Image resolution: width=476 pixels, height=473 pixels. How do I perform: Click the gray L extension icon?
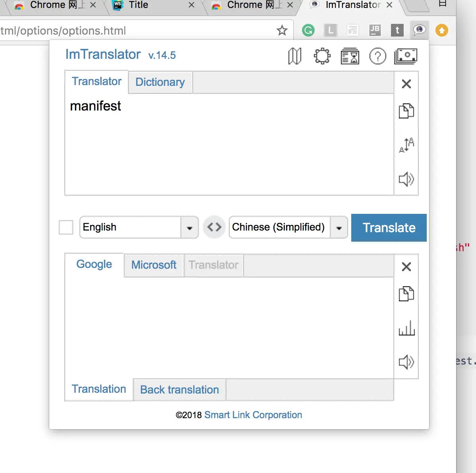pyautogui.click(x=331, y=30)
